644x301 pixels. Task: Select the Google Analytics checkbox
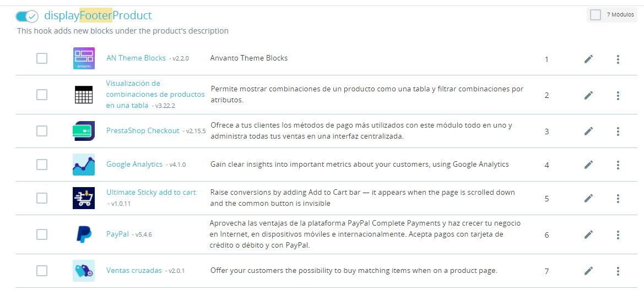41,165
